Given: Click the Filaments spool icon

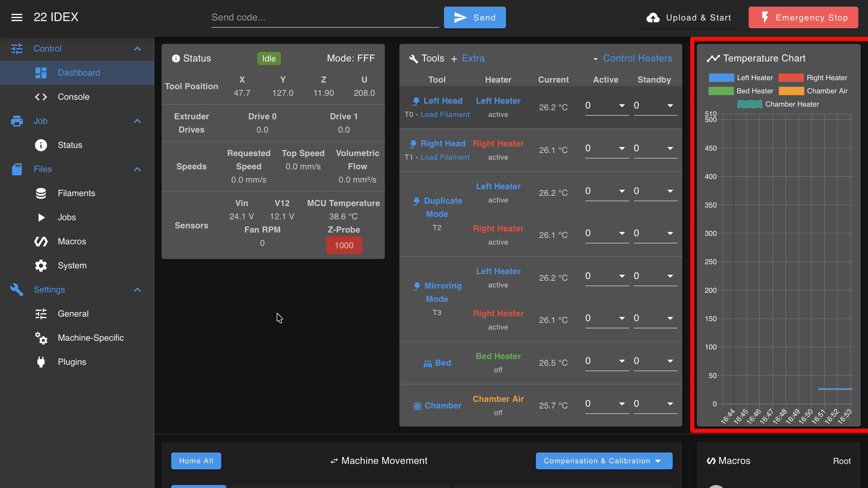Looking at the screenshot, I should click(41, 193).
